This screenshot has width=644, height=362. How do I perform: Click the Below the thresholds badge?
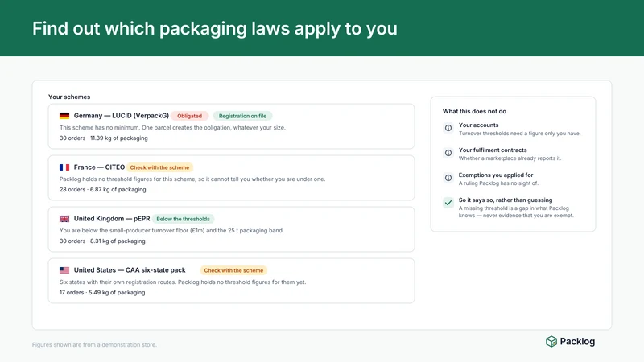183,219
